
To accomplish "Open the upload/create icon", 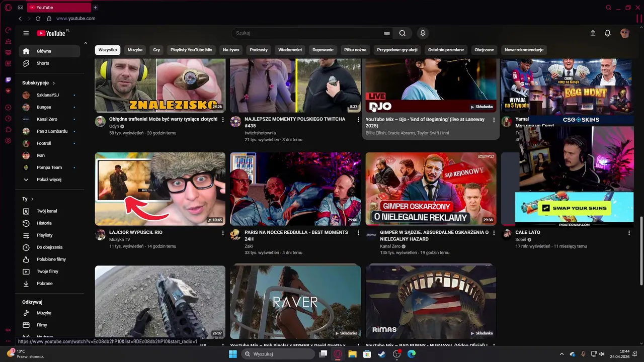I will coord(593,33).
